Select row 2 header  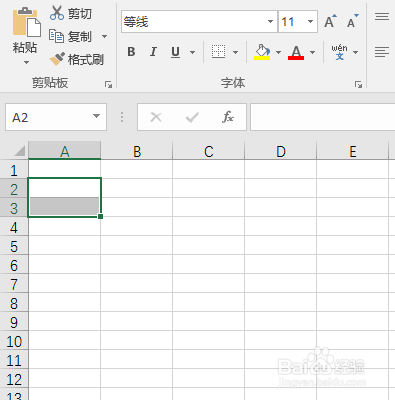point(14,189)
